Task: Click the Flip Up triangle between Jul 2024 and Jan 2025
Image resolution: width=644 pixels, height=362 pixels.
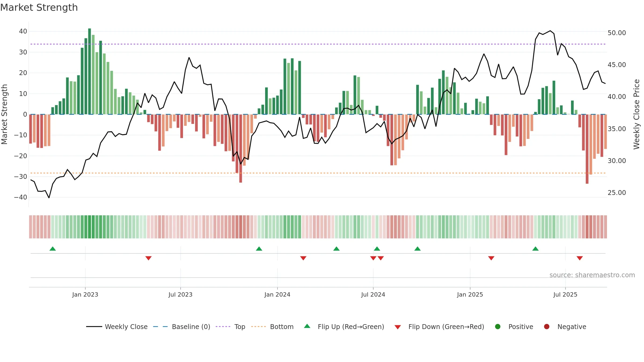Action: click(x=418, y=249)
